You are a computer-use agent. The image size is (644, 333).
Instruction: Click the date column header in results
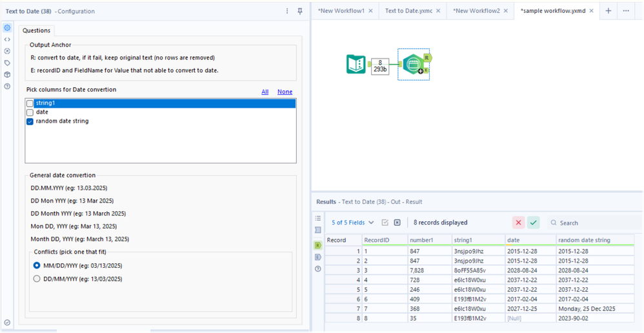tap(530, 240)
